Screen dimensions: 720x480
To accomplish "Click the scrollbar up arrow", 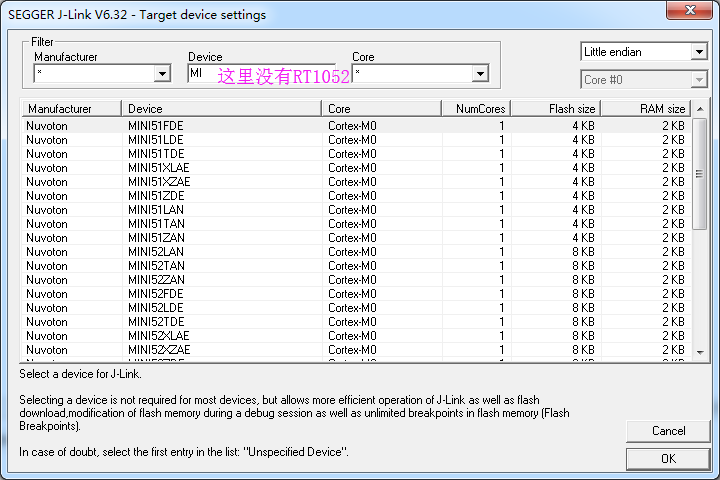I will click(700, 109).
